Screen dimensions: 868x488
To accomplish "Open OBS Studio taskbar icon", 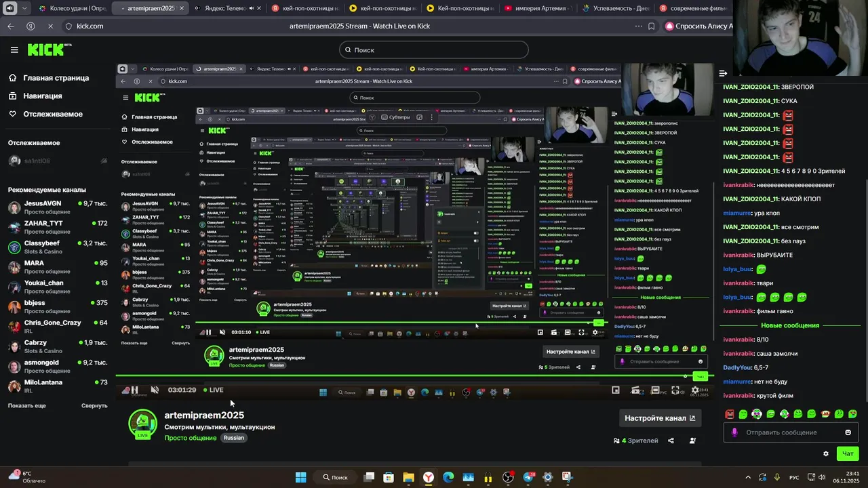I will pyautogui.click(x=508, y=477).
